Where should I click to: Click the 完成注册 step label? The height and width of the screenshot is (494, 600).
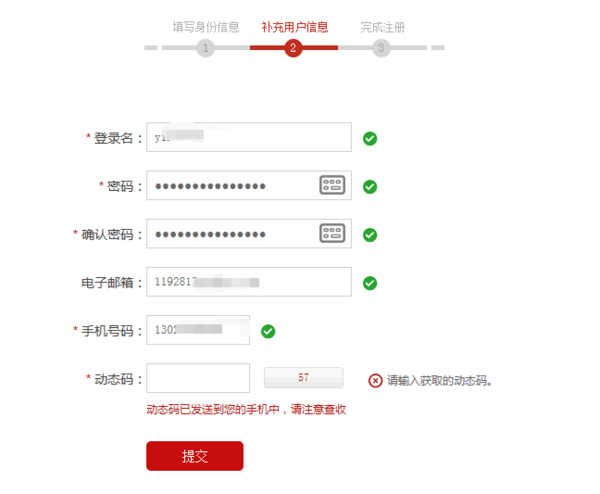(x=382, y=27)
